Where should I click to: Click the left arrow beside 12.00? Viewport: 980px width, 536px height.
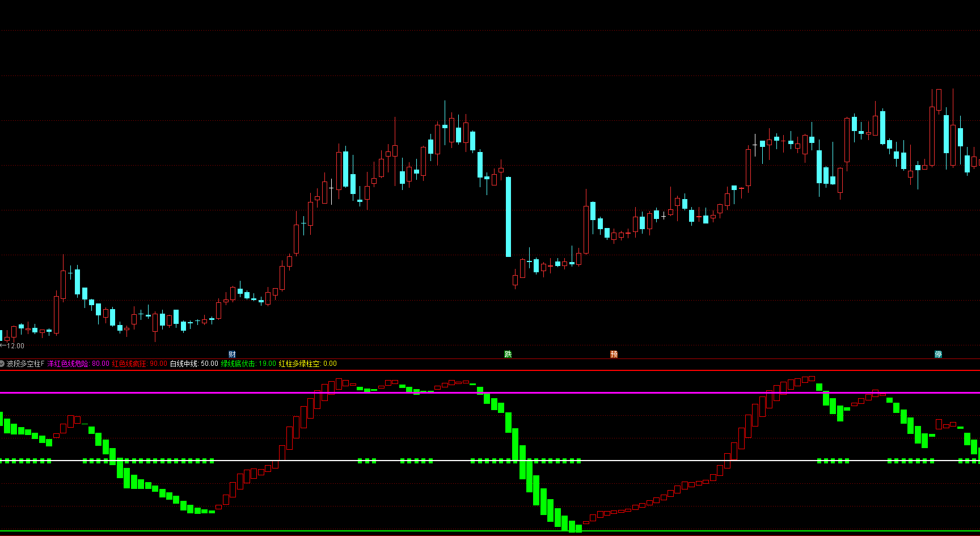pyautogui.click(x=3, y=345)
